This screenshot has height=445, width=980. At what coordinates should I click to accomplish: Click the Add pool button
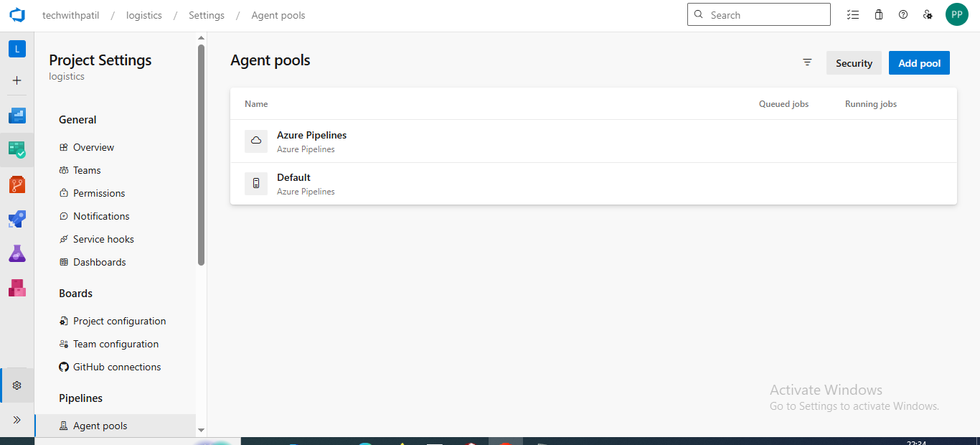point(919,63)
